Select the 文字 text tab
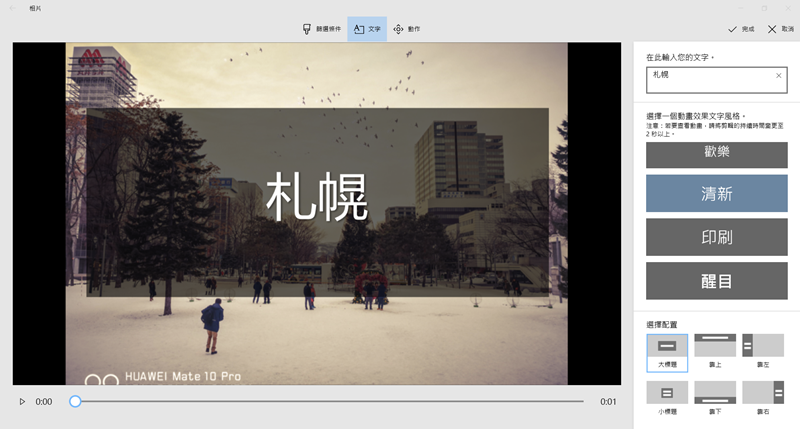The width and height of the screenshot is (800, 429). (x=367, y=29)
